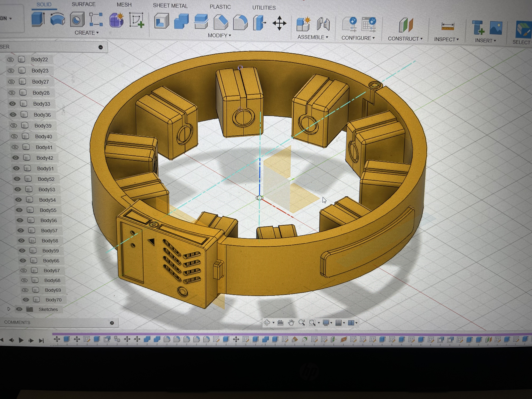Open the Create Form tool
The image size is (532, 399).
(x=117, y=20)
